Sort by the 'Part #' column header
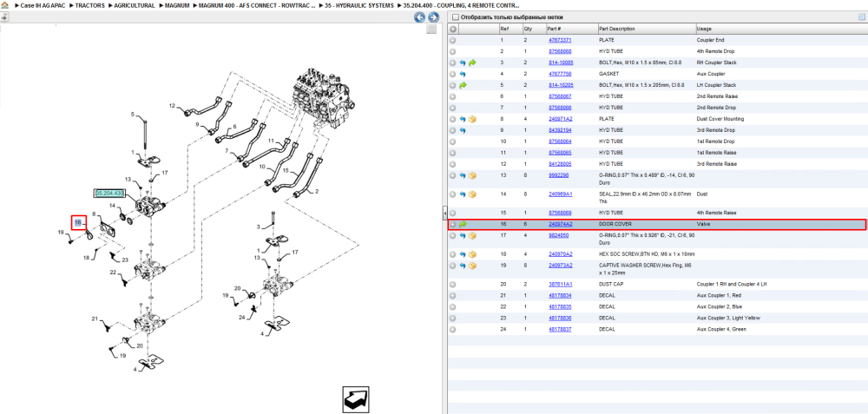Viewport: 868px width, 414px height. pos(554,29)
